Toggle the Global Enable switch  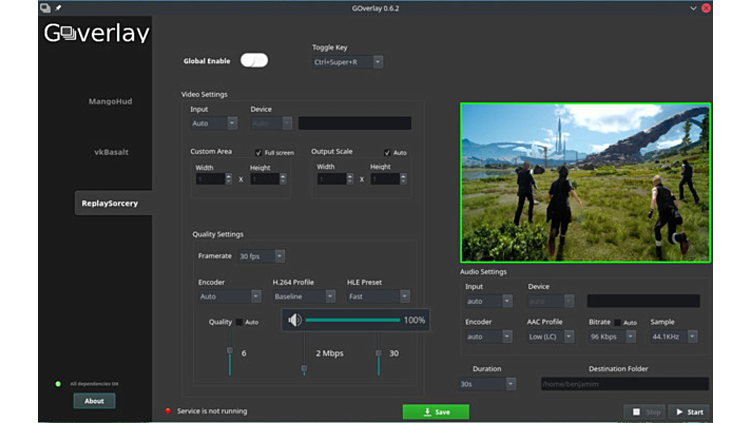tap(254, 61)
